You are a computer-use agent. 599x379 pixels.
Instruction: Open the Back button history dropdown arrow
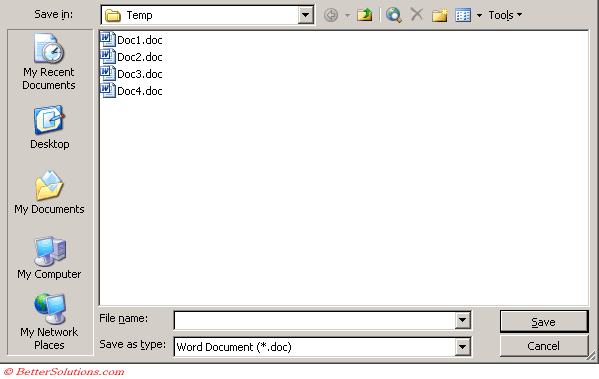tap(347, 15)
